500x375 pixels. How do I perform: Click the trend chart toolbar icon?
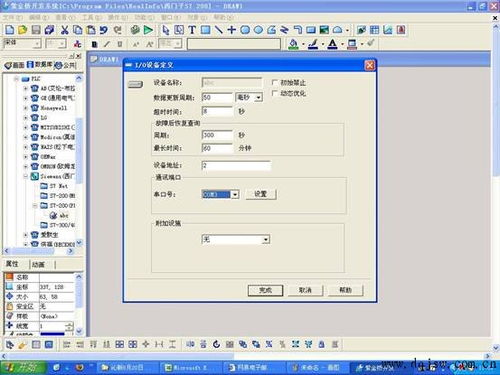388,30
